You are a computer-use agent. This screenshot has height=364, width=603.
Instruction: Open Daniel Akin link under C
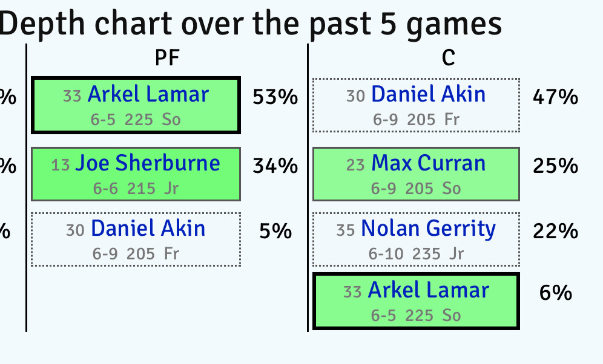(428, 94)
